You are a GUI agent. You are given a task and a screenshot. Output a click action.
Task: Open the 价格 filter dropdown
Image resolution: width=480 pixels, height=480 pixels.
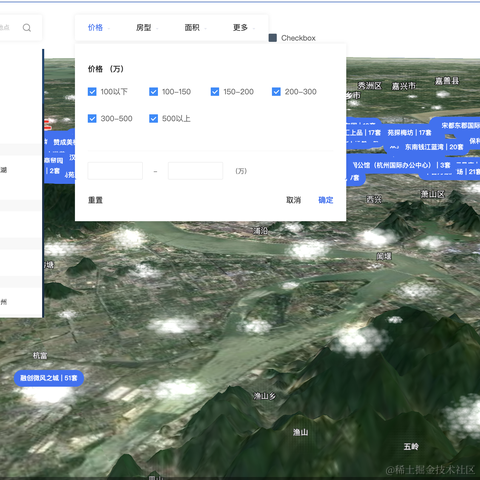pyautogui.click(x=98, y=28)
